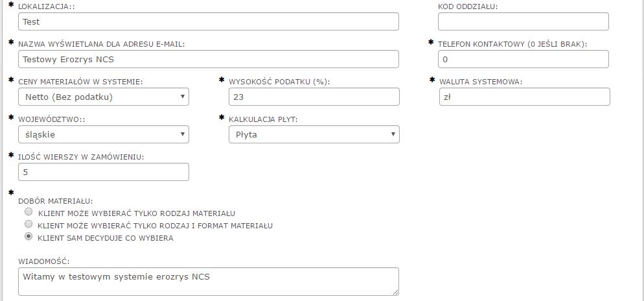Click the Ilość wierszy w zamówieniu input
This screenshot has height=301, width=644.
pyautogui.click(x=104, y=172)
